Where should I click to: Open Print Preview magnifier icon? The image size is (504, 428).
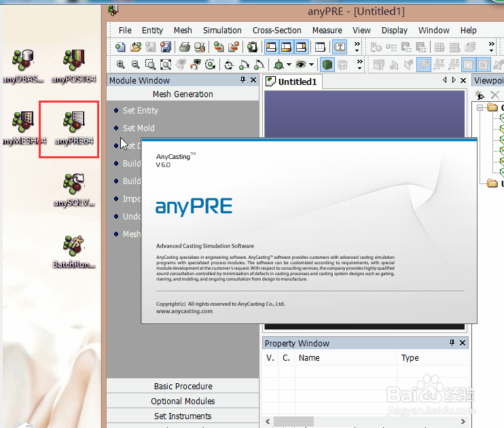click(x=200, y=48)
